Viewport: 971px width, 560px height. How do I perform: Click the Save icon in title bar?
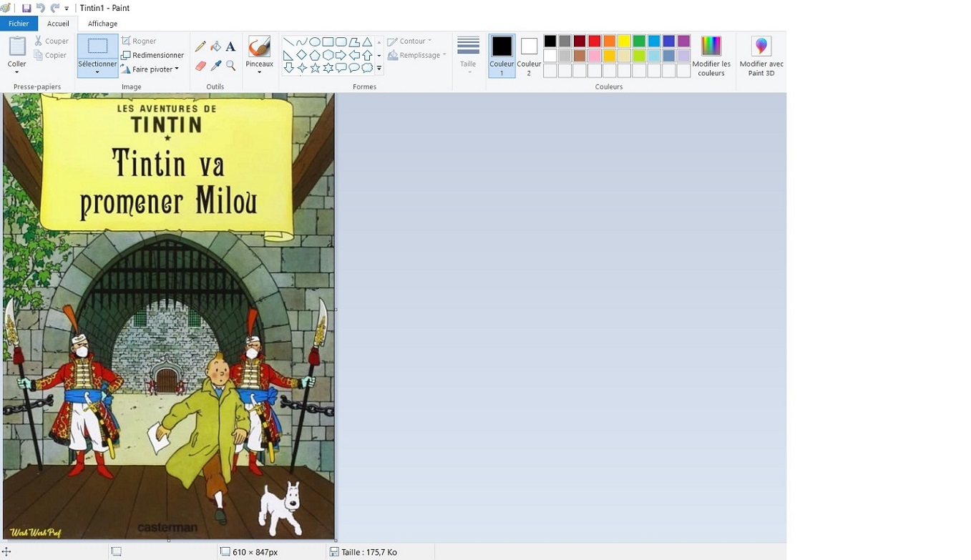(26, 8)
